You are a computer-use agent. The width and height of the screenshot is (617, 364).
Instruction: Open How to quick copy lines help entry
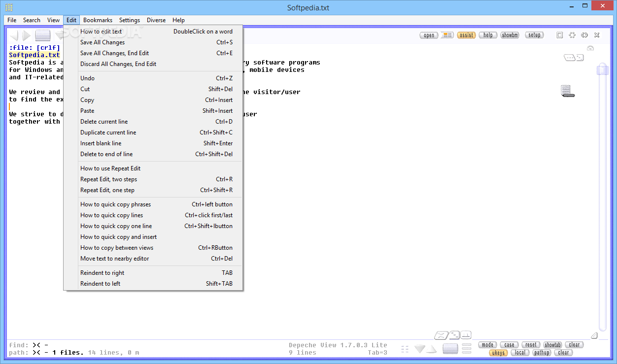tap(153, 215)
